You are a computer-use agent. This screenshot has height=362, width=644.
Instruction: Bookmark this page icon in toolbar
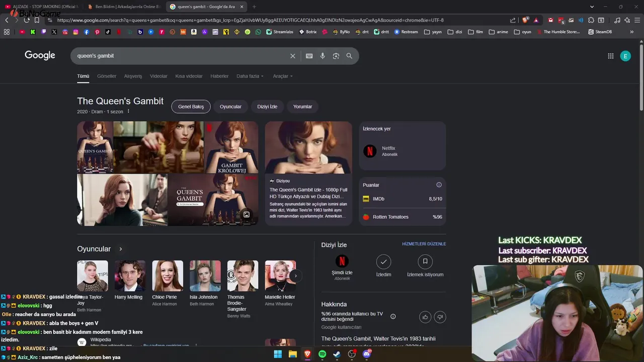(37, 20)
